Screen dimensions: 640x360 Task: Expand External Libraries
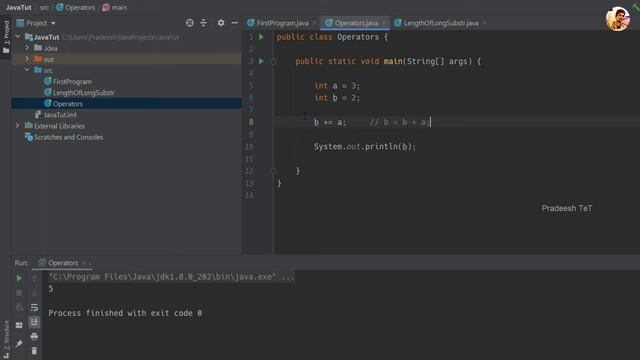click(18, 126)
